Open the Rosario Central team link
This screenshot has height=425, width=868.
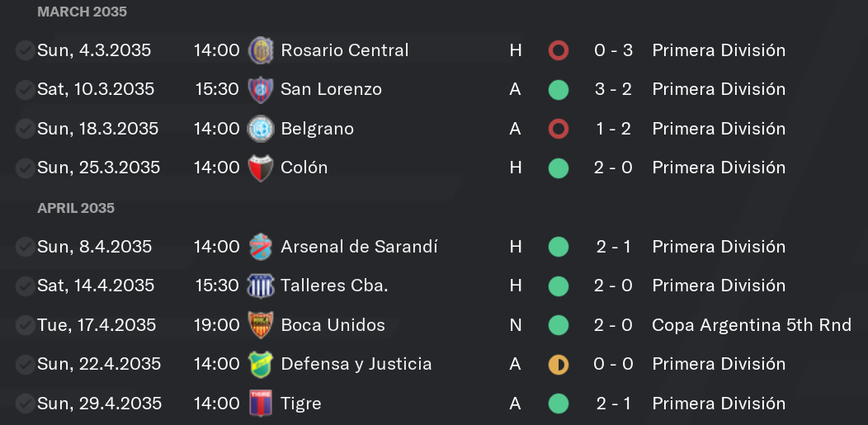[x=344, y=50]
